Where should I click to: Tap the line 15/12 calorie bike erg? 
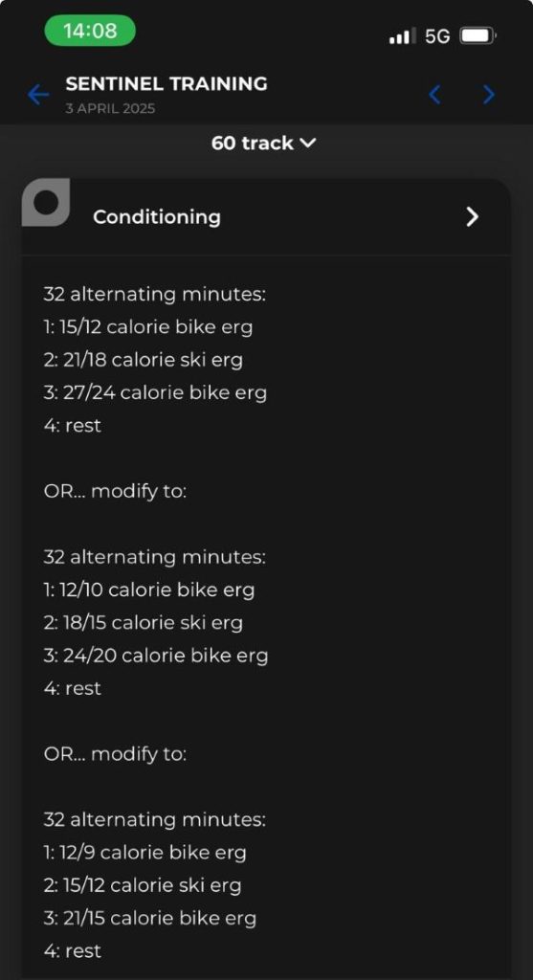click(148, 327)
